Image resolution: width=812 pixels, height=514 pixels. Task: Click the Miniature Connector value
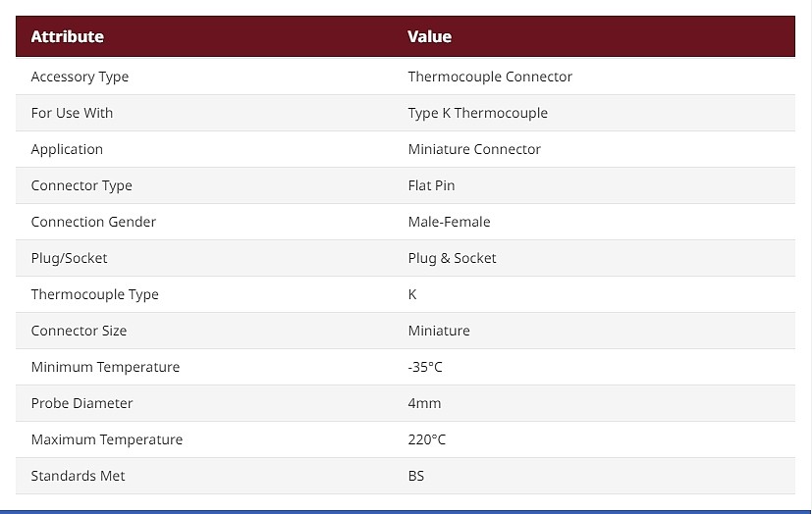474,149
